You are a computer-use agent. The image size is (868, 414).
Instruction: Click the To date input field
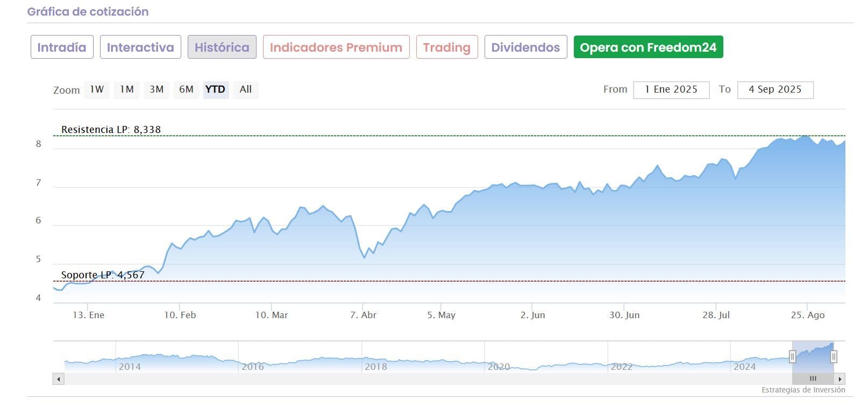coord(775,90)
